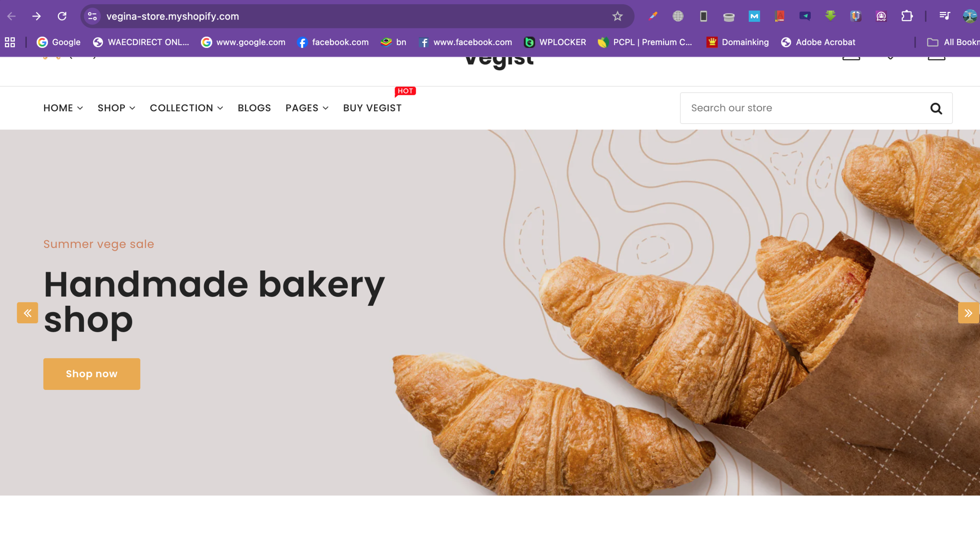Viewport: 980px width, 541px height.
Task: Open the BLOGS menu item
Action: (254, 108)
